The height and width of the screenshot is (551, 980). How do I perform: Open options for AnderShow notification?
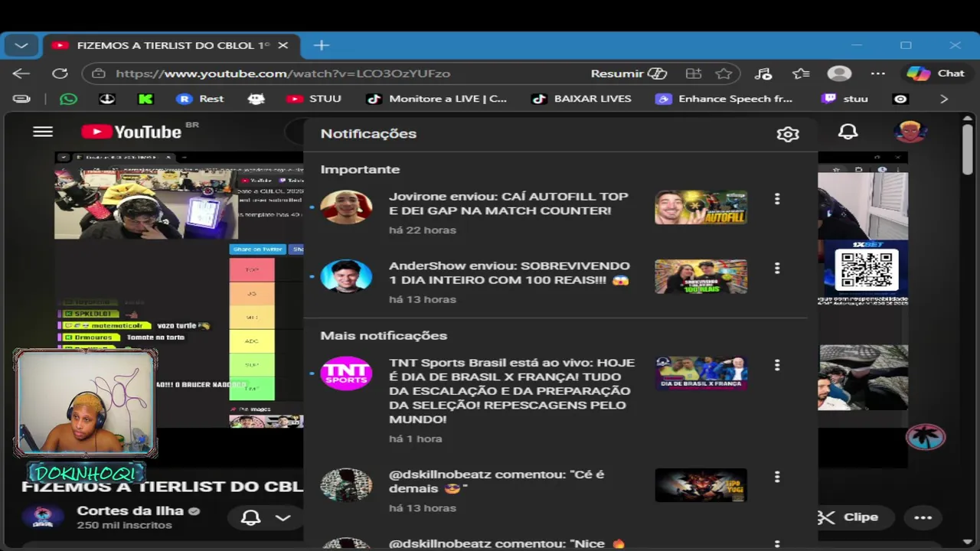point(777,269)
